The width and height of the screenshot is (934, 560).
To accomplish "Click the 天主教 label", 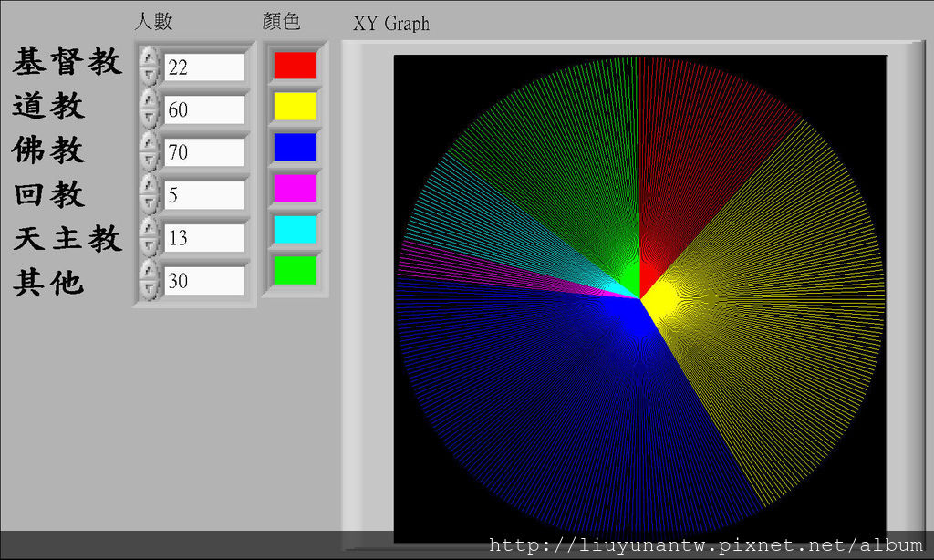I will [x=67, y=238].
